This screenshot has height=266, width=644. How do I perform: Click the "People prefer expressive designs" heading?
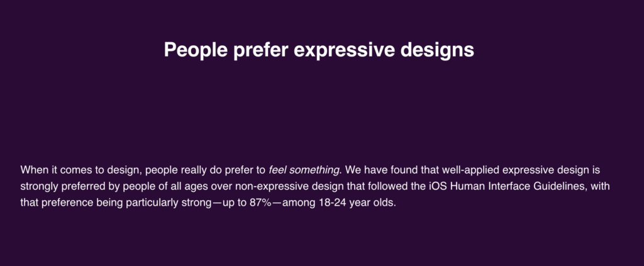(319, 50)
